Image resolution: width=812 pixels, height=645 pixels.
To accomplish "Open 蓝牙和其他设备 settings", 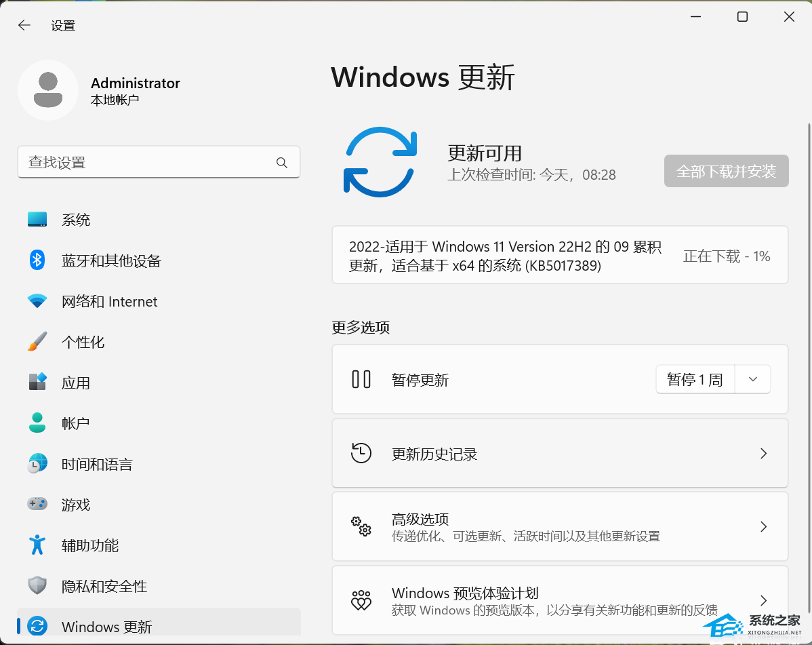I will tap(159, 260).
